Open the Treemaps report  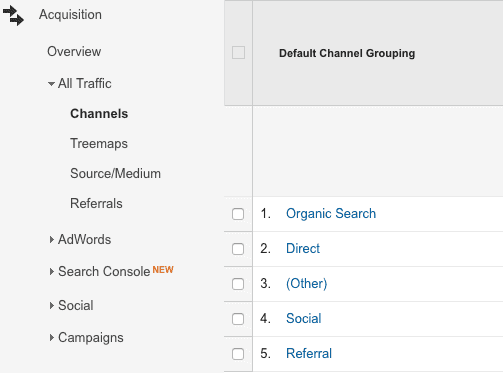click(x=99, y=144)
